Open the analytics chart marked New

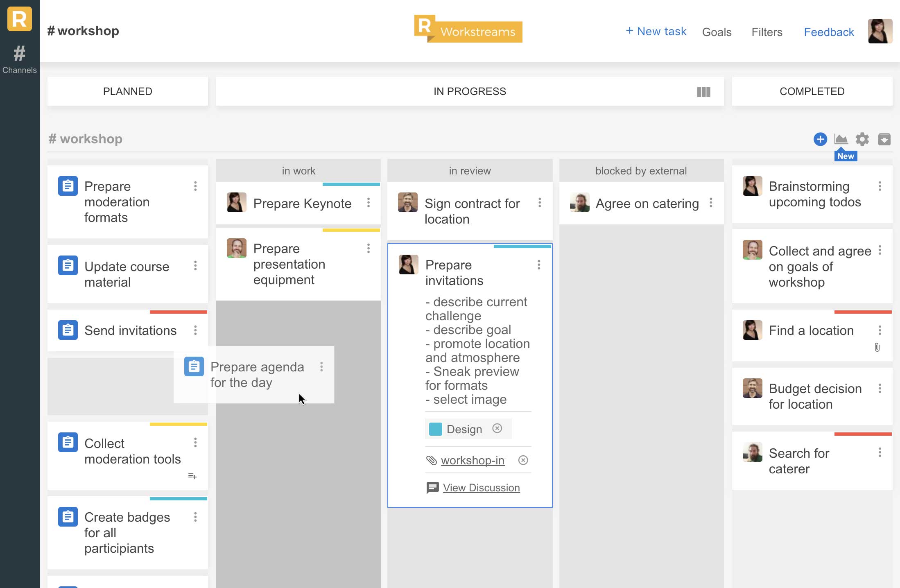[x=841, y=139]
